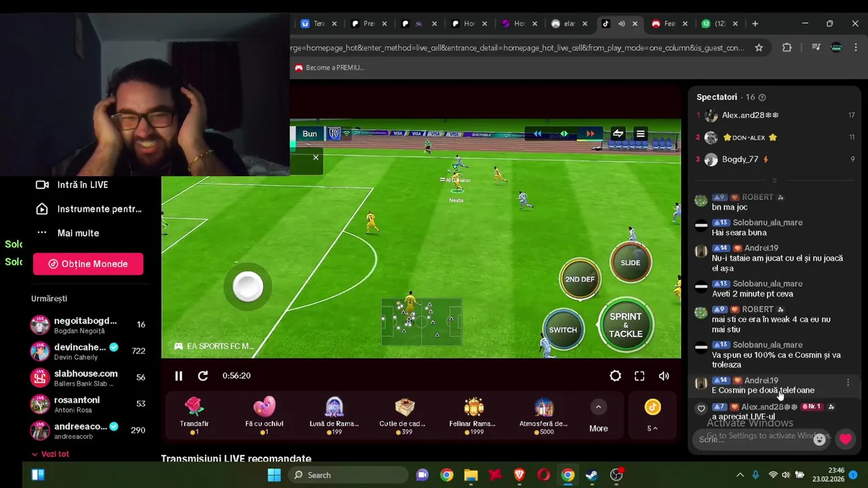The width and height of the screenshot is (868, 488).
Task: Send the Cutie de cadou gift
Action: point(405,415)
